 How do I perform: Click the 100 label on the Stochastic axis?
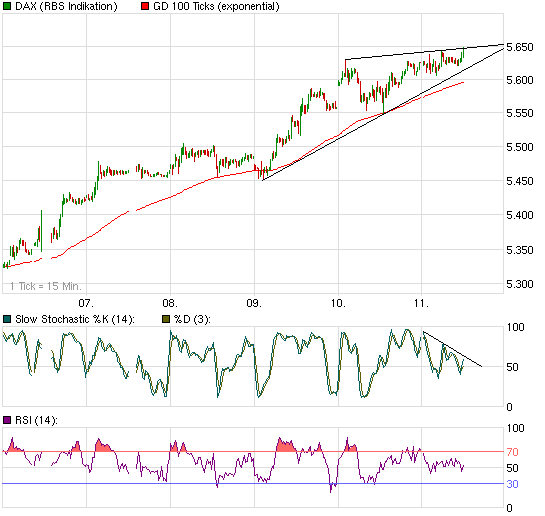coord(515,327)
